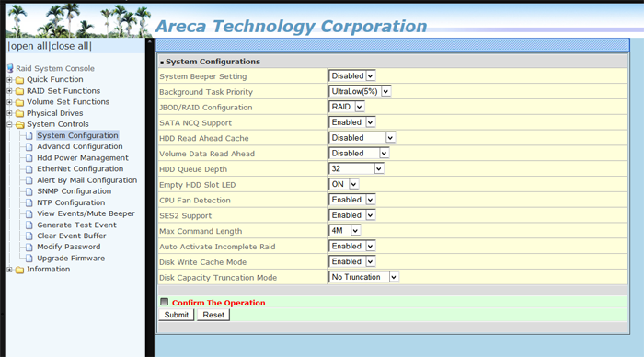The image size is (644, 357).
Task: Click the Hdd Power Management page icon
Action: click(x=29, y=157)
